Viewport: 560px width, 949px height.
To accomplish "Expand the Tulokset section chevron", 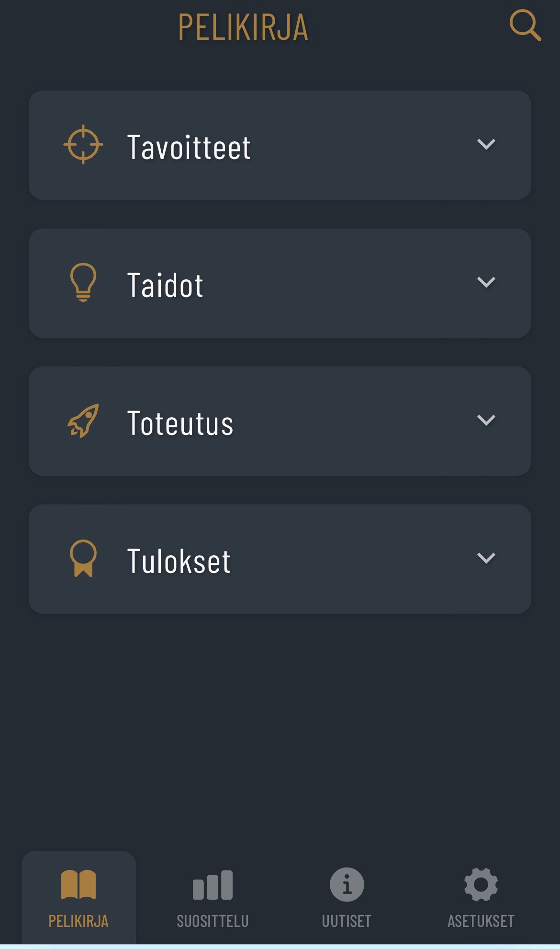I will point(486,558).
